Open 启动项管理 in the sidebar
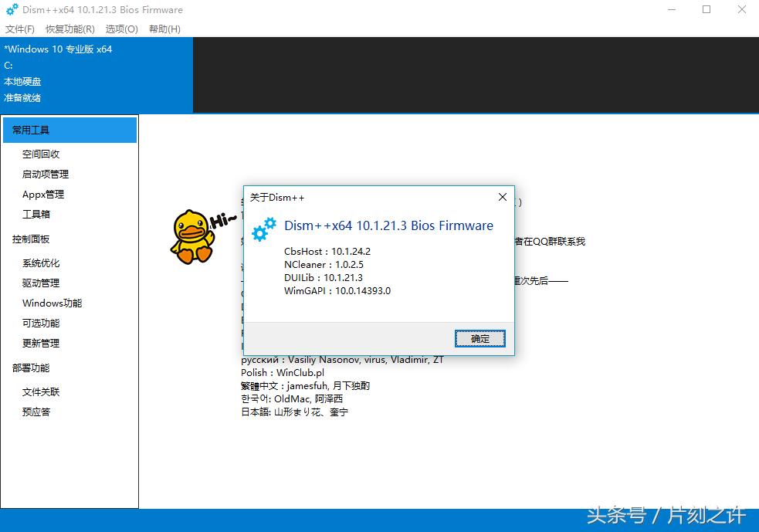759x532 pixels. 46,174
